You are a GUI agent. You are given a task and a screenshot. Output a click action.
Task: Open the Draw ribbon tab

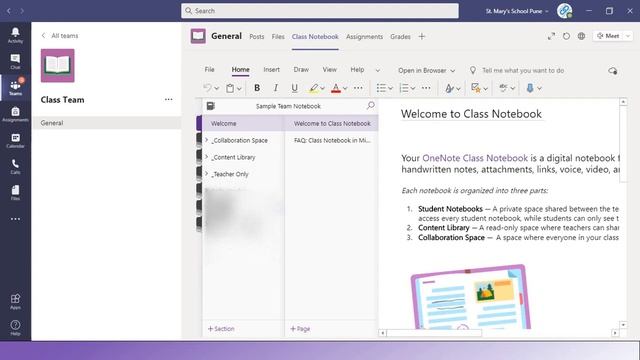301,70
